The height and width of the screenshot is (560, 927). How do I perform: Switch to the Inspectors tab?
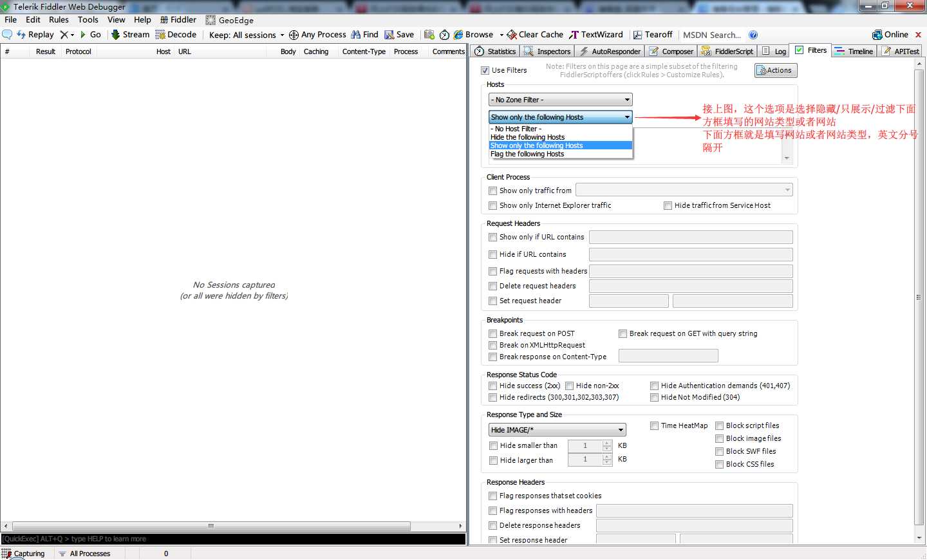(x=548, y=51)
